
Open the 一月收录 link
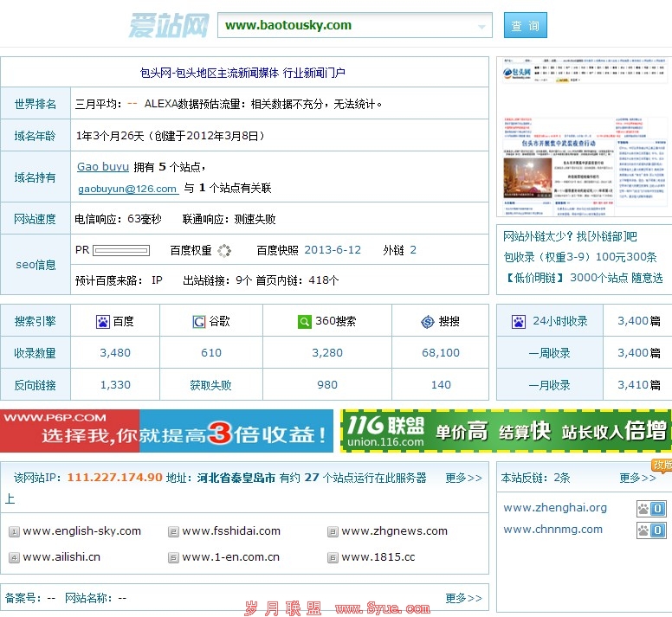pos(549,385)
